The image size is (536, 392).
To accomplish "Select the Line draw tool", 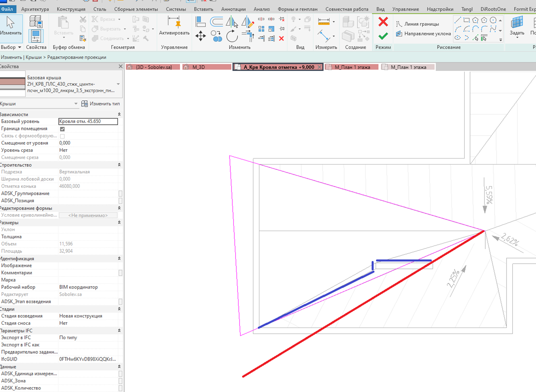I will click(x=457, y=20).
